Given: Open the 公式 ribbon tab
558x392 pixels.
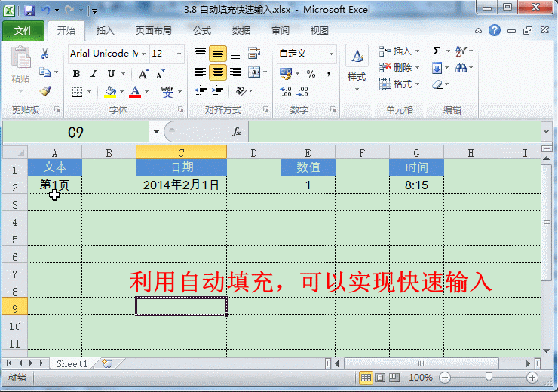Looking at the screenshot, I should pyautogui.click(x=202, y=31).
